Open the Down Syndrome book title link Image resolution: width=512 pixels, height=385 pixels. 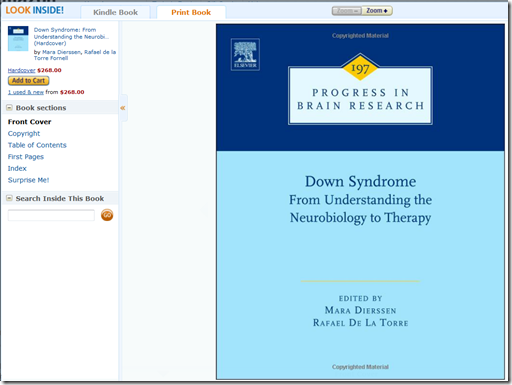[x=71, y=36]
